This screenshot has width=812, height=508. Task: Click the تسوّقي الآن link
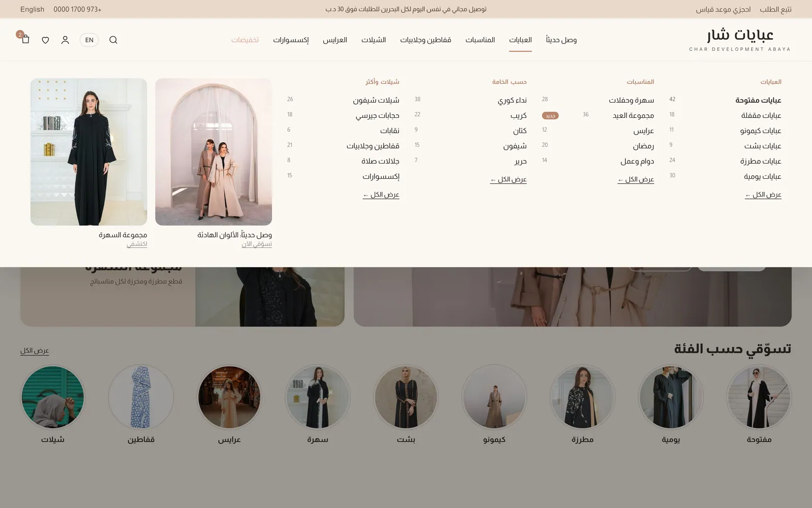coord(257,244)
